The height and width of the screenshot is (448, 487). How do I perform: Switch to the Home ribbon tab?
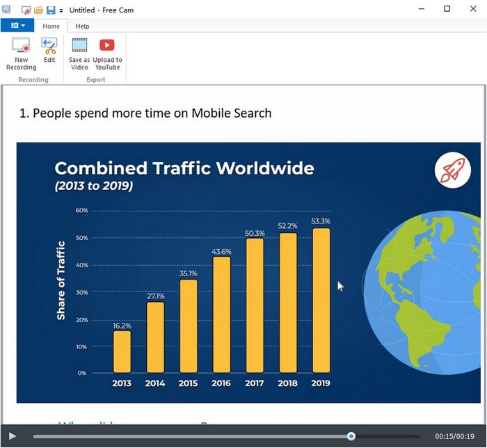(x=51, y=26)
